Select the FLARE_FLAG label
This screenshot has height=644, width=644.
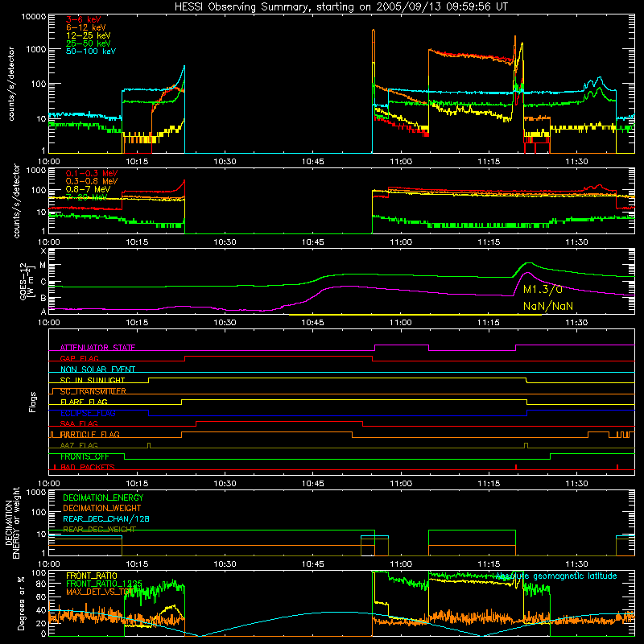tap(84, 402)
